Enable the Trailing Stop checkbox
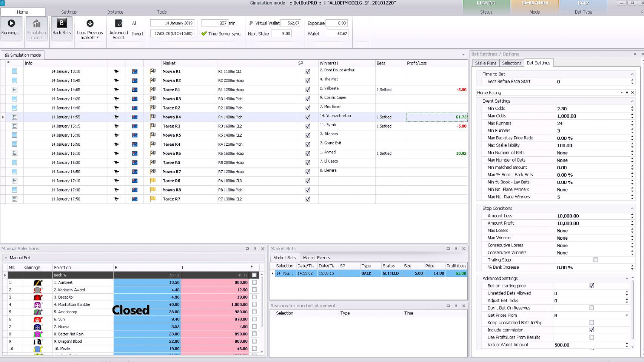The height and width of the screenshot is (362, 644). click(x=596, y=260)
